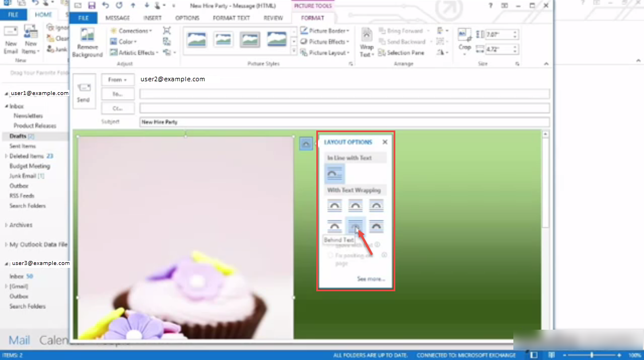
Task: Click the Align objects icon
Action: (x=442, y=31)
